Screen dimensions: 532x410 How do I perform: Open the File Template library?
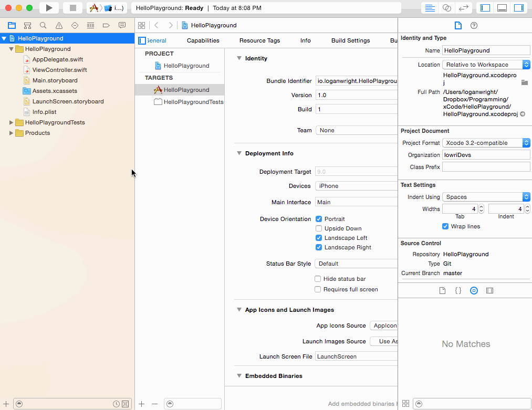pos(442,291)
